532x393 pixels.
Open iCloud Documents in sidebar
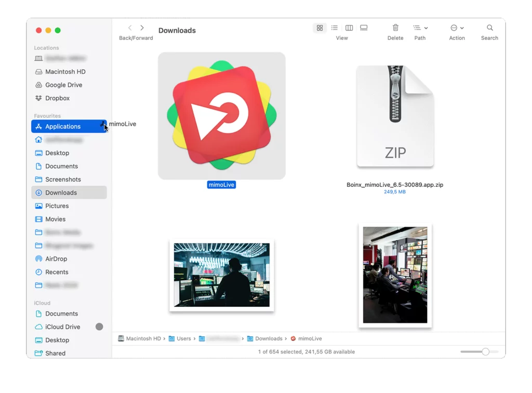69,314
